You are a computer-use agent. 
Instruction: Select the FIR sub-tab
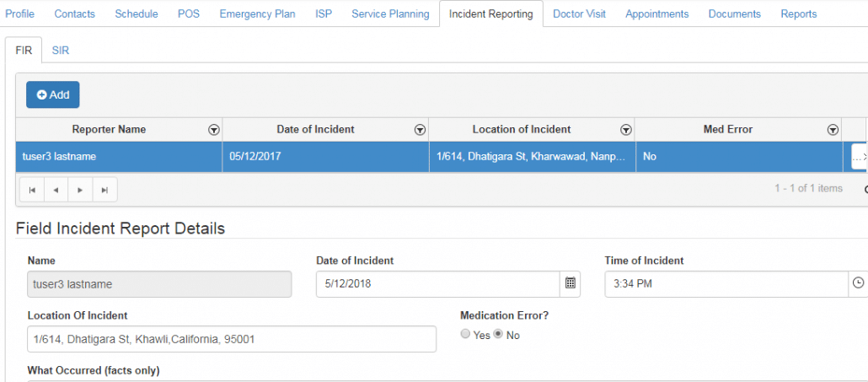[24, 51]
